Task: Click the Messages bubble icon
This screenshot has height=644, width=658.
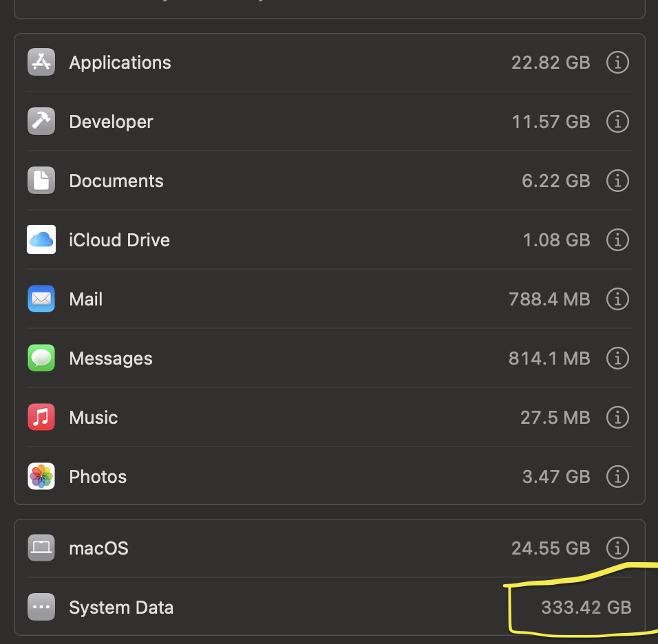Action: coord(41,358)
